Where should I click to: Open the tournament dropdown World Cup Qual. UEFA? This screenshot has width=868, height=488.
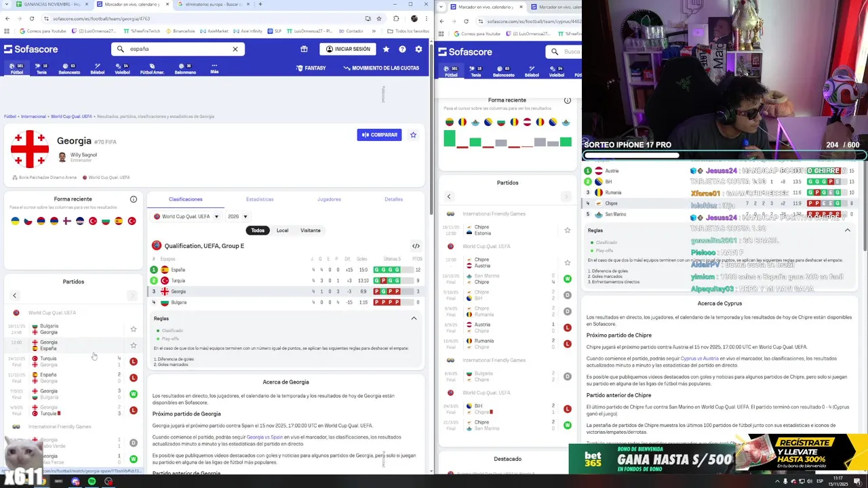point(186,216)
